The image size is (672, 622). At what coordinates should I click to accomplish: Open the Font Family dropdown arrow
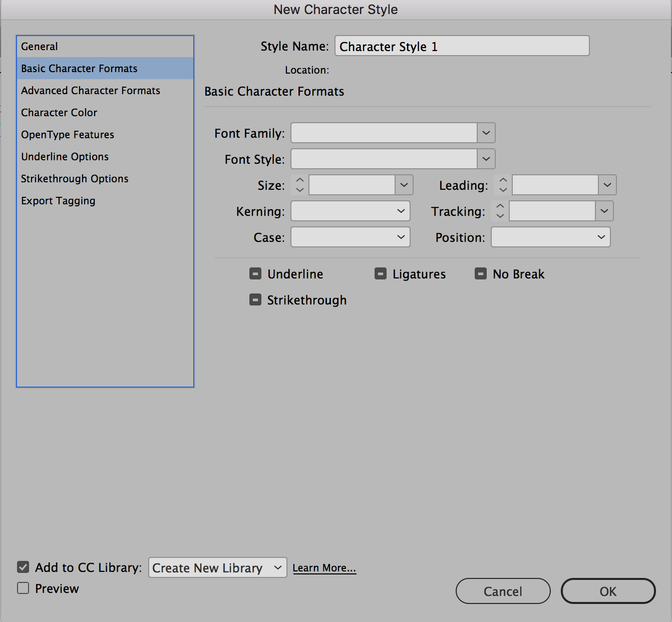(486, 133)
